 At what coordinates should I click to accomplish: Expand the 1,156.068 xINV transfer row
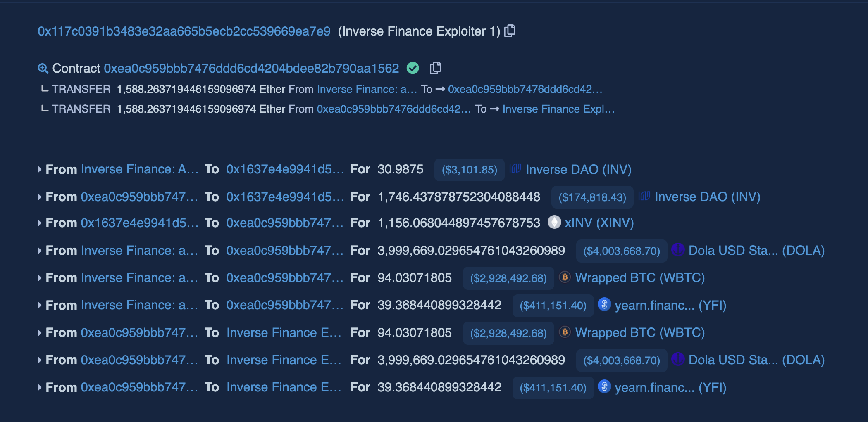tap(39, 223)
